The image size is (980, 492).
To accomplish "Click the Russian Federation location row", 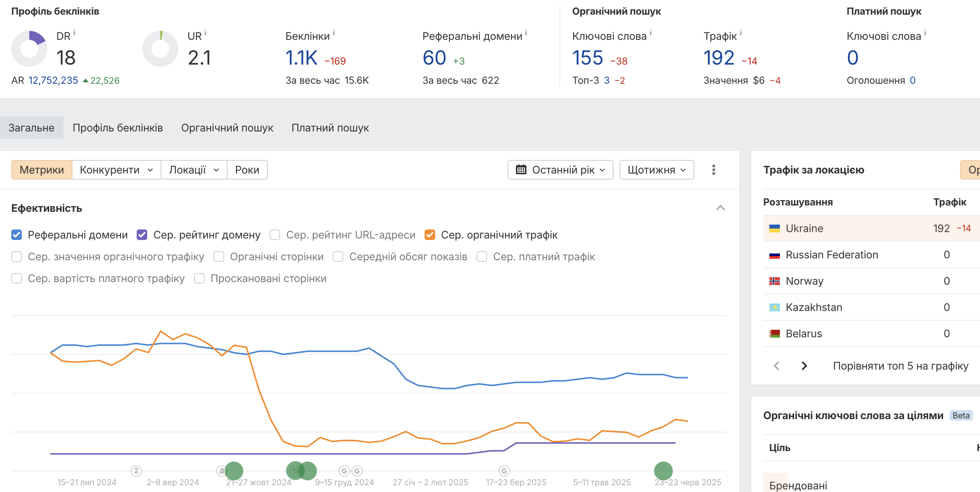I will point(871,255).
